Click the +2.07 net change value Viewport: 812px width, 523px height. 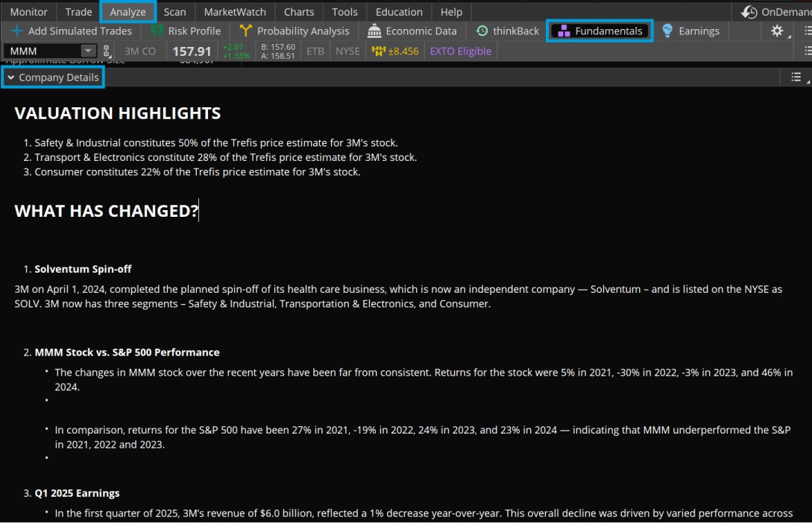233,47
